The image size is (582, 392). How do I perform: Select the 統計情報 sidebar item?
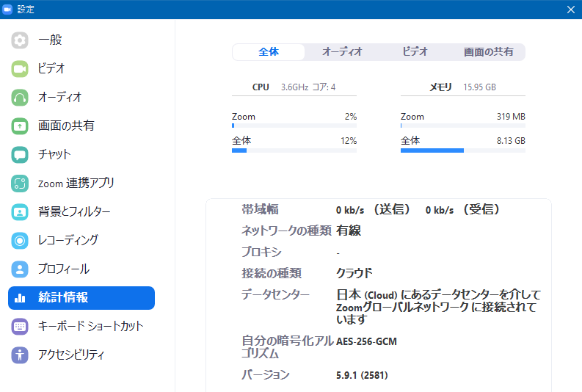click(81, 298)
